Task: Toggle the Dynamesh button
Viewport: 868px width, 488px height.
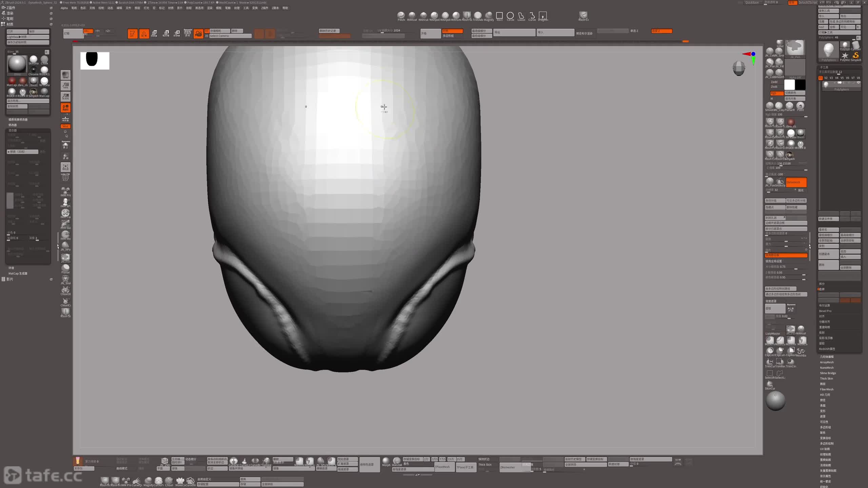Action: click(796, 182)
